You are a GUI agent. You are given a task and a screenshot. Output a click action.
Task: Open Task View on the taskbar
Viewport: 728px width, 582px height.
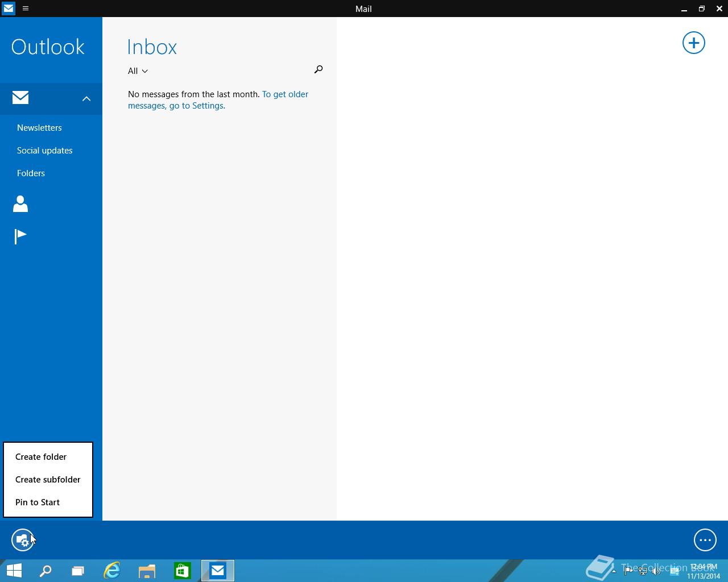pos(78,571)
